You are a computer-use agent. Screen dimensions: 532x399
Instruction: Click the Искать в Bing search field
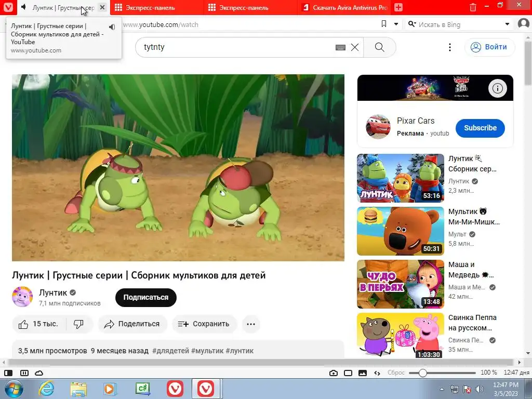pyautogui.click(x=458, y=24)
